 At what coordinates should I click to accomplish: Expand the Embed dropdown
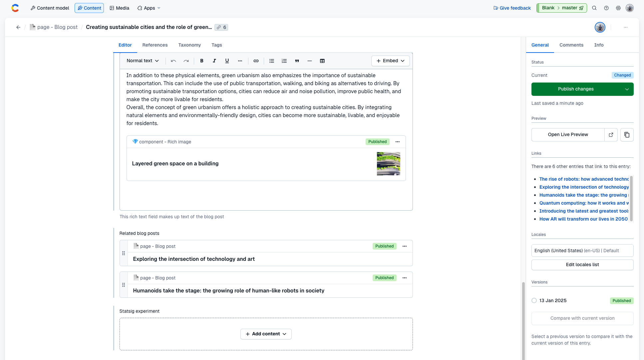click(x=390, y=61)
